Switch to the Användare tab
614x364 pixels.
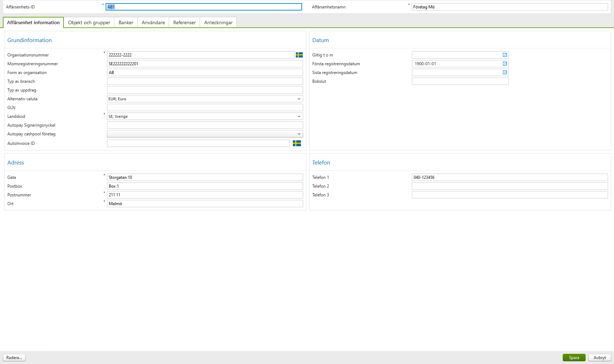coord(153,22)
